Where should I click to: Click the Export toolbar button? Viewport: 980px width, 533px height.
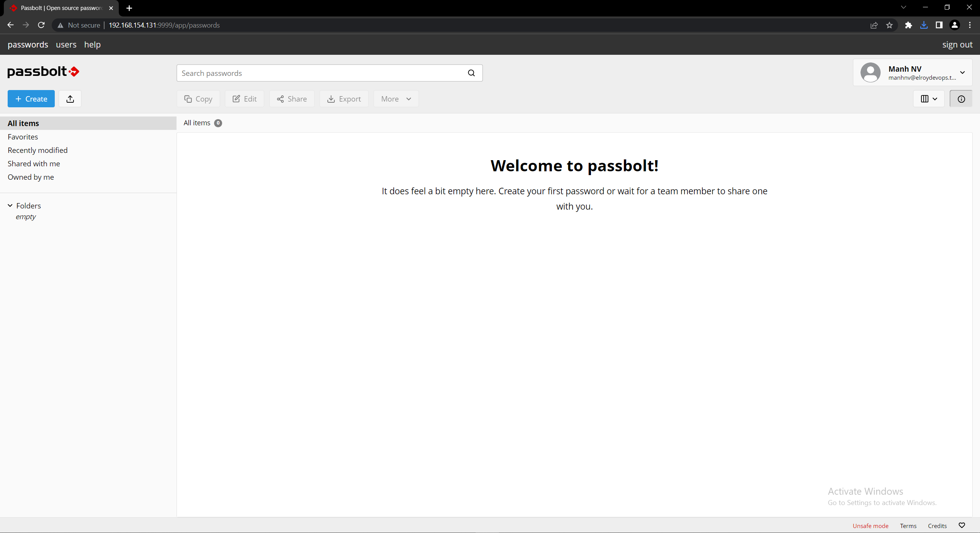pos(344,99)
